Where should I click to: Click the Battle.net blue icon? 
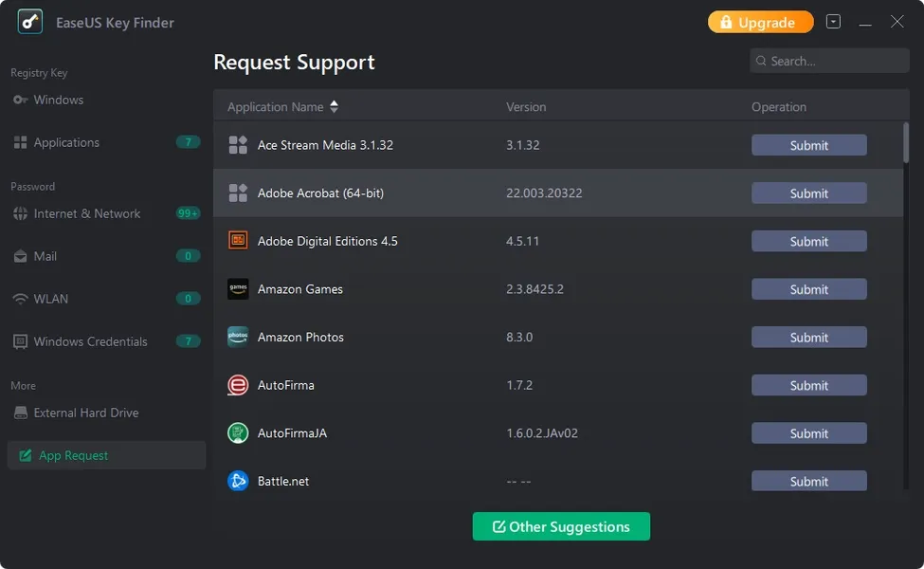pos(238,482)
